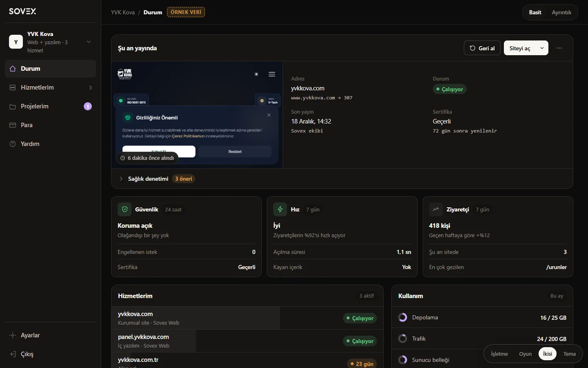Open the yvkkova.com.tr service row
Screen dimensions: 588x368
click(x=247, y=360)
